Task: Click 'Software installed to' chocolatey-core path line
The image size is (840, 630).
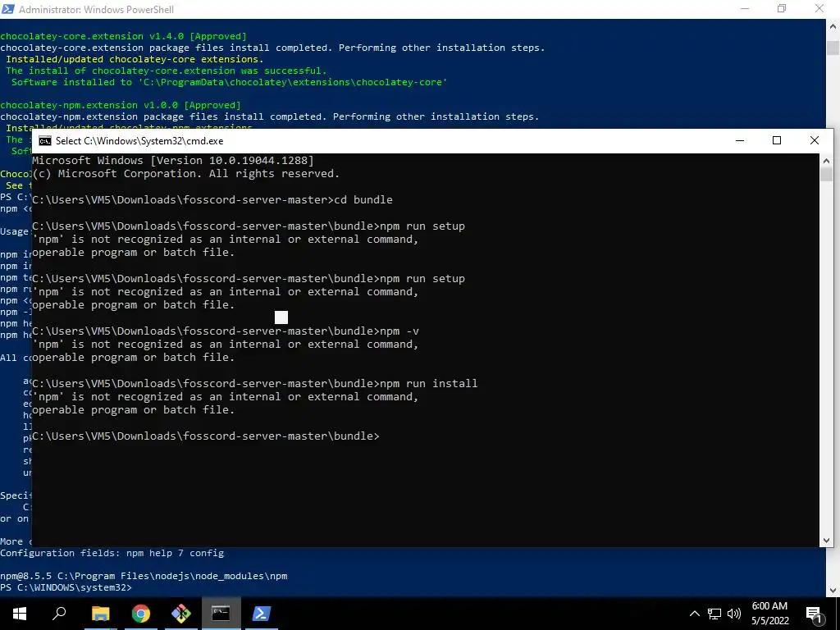Action: coord(230,82)
